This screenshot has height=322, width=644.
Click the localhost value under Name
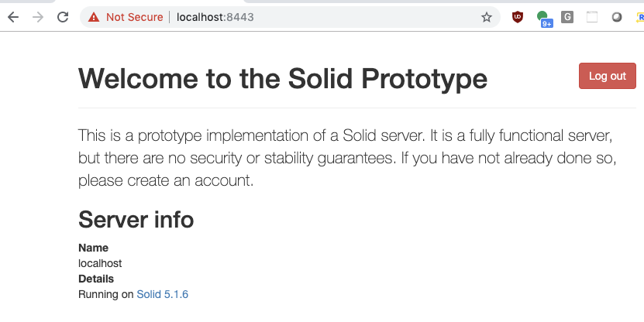pos(100,263)
